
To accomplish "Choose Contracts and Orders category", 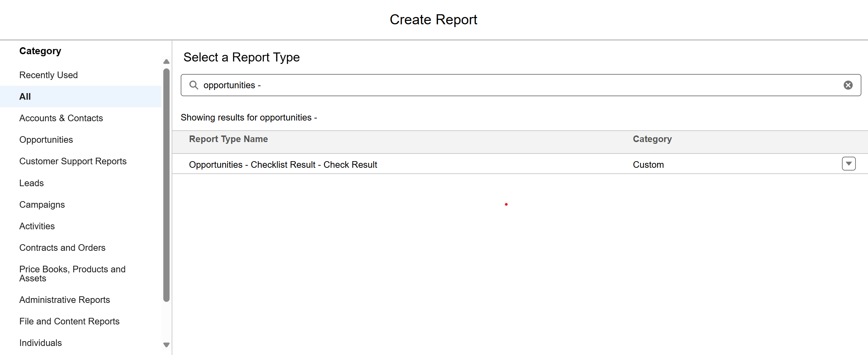I will coord(63,248).
